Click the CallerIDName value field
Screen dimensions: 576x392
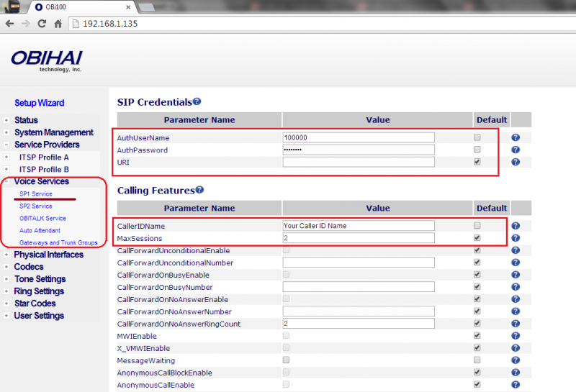359,226
